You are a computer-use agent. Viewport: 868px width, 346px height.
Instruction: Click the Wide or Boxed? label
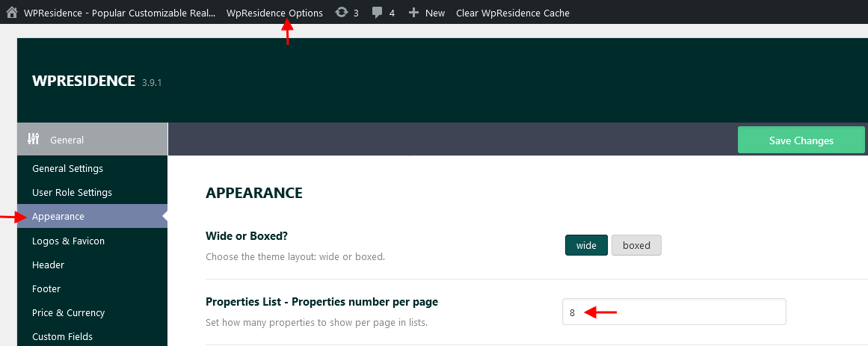click(x=246, y=236)
